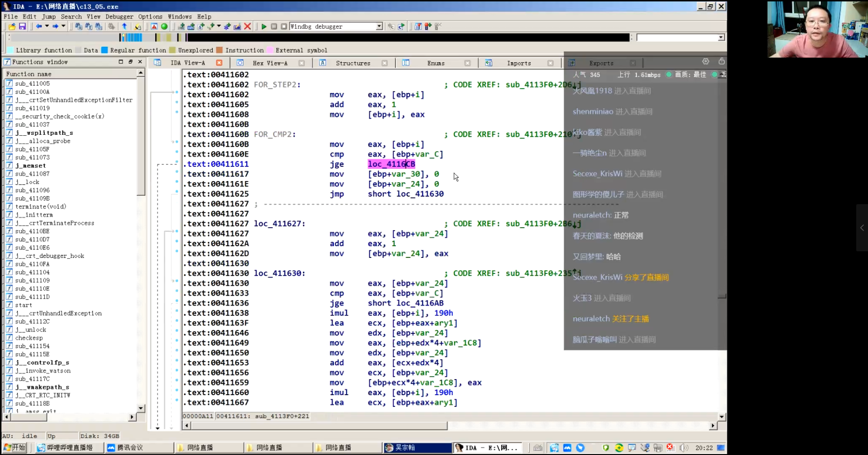Jump back with the left arrow icon
This screenshot has width=868, height=455.
coord(39,26)
